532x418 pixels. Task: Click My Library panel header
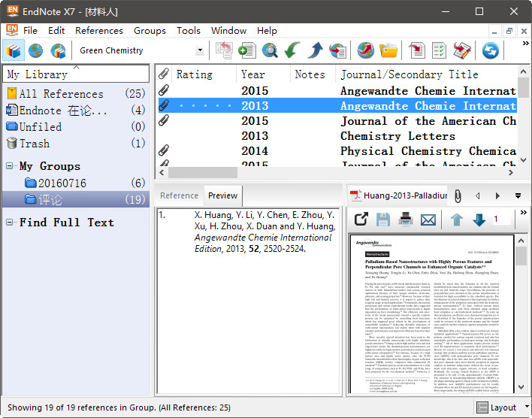click(x=76, y=74)
